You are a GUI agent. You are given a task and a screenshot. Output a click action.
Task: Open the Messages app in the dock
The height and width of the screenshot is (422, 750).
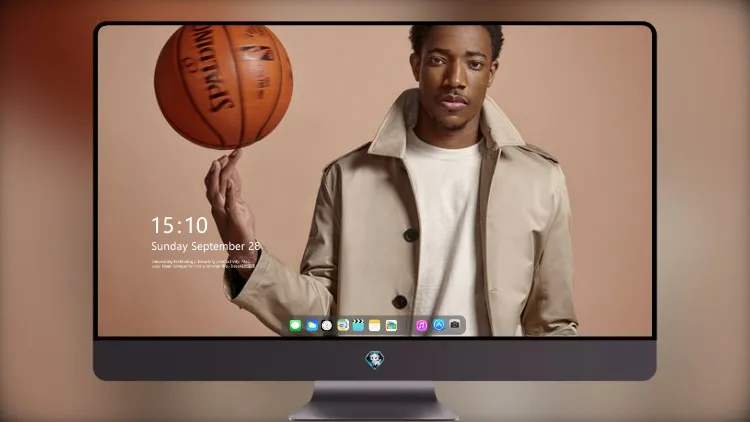pos(295,325)
